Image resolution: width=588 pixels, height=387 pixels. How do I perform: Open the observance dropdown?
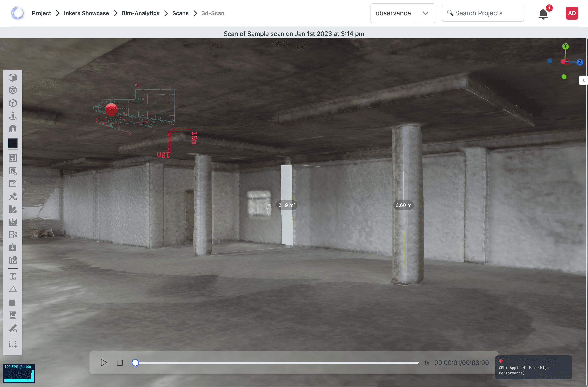click(x=402, y=13)
